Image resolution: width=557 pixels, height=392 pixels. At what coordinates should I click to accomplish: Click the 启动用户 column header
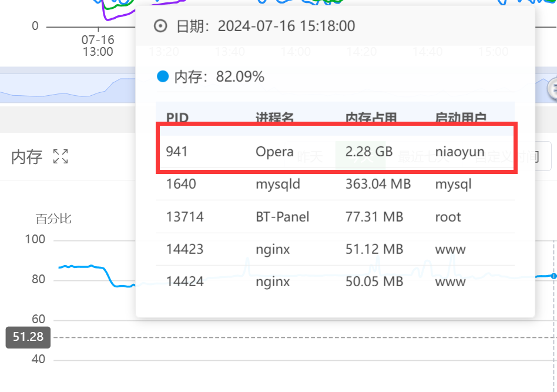coord(461,118)
